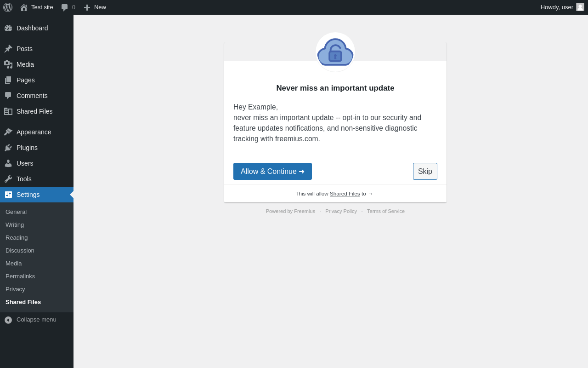Viewport: 588px width, 368px height.
Task: Click the cloud lock plugin logo
Action: point(335,52)
